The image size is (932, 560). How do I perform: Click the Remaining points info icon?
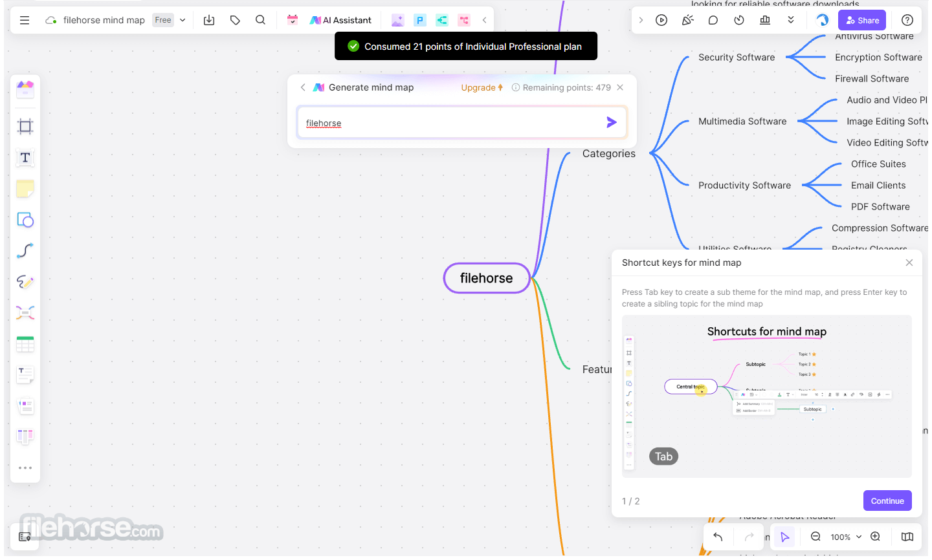[x=516, y=87]
